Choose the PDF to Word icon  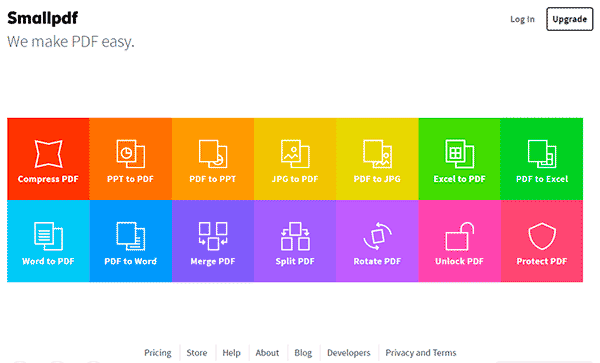click(x=130, y=236)
